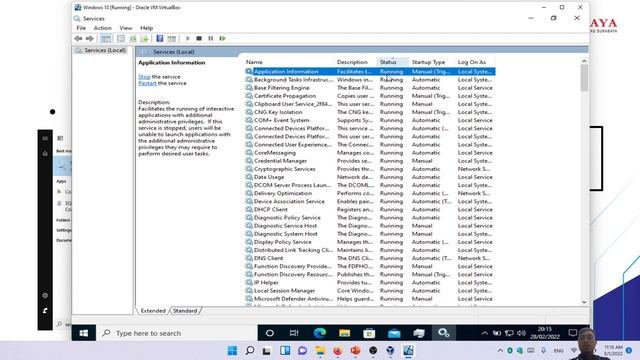Viewport: 640px width, 360px height.
Task: Open Mail app from VM taskbar
Action: (394, 333)
